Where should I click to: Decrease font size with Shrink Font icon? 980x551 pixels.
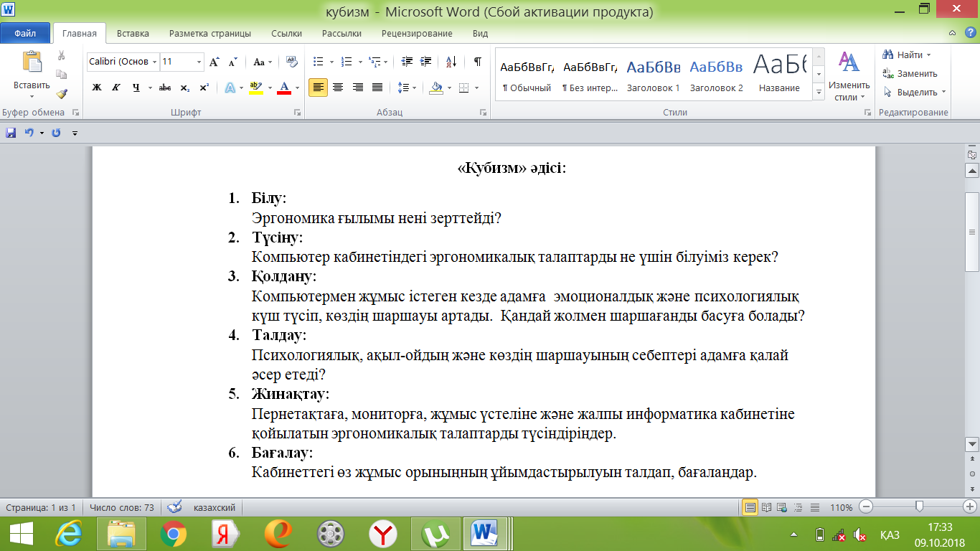point(232,62)
